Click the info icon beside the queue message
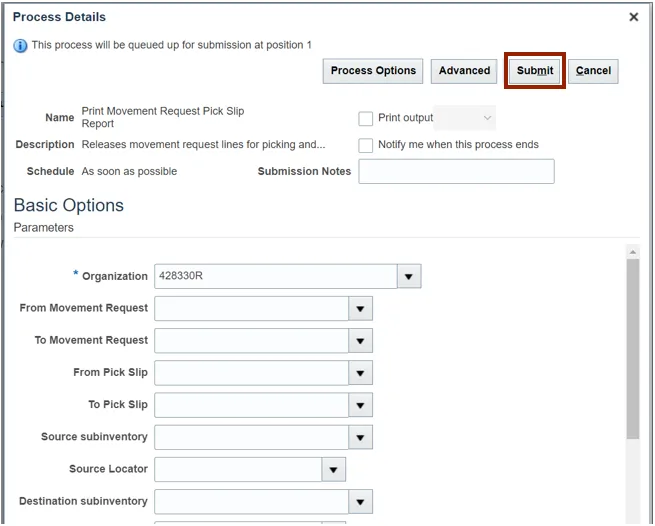The height and width of the screenshot is (526, 655). tap(21, 46)
